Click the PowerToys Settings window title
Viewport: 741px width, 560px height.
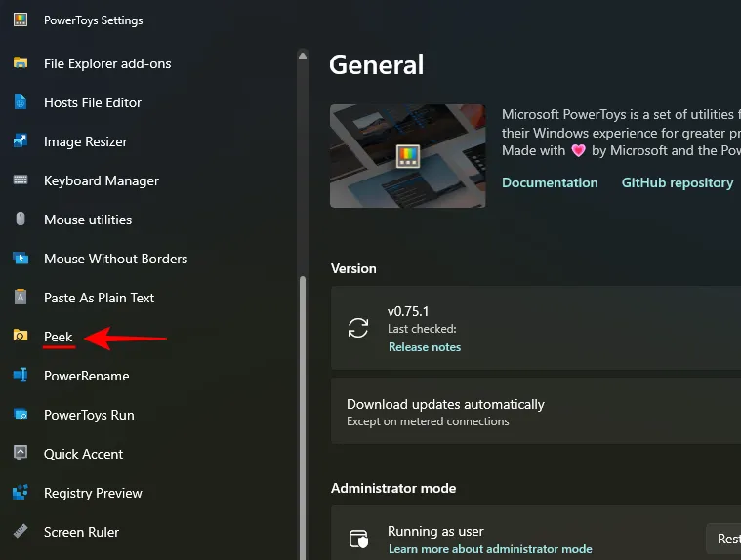[93, 20]
